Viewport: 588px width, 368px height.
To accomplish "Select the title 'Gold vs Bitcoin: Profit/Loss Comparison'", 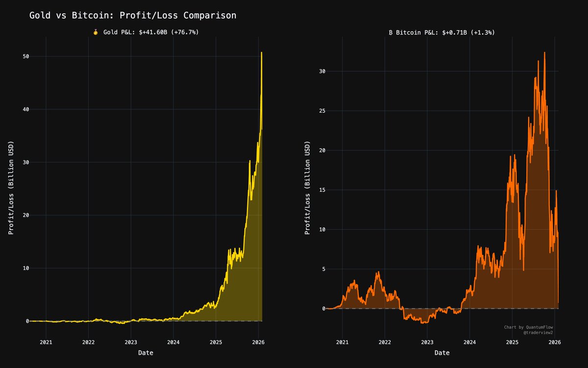I will (x=133, y=15).
